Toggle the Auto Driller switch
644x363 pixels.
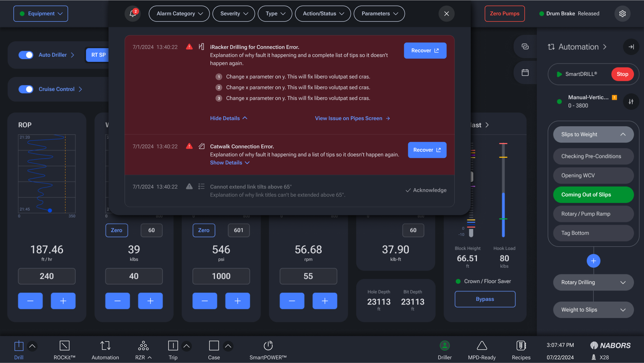(x=26, y=55)
